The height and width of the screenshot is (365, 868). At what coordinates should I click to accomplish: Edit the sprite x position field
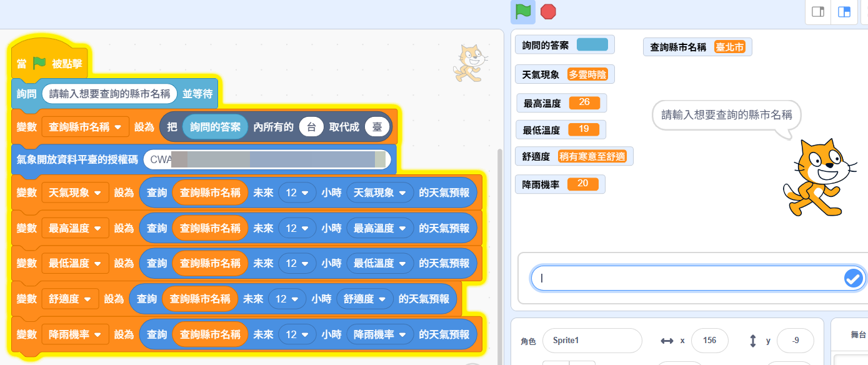click(x=709, y=341)
